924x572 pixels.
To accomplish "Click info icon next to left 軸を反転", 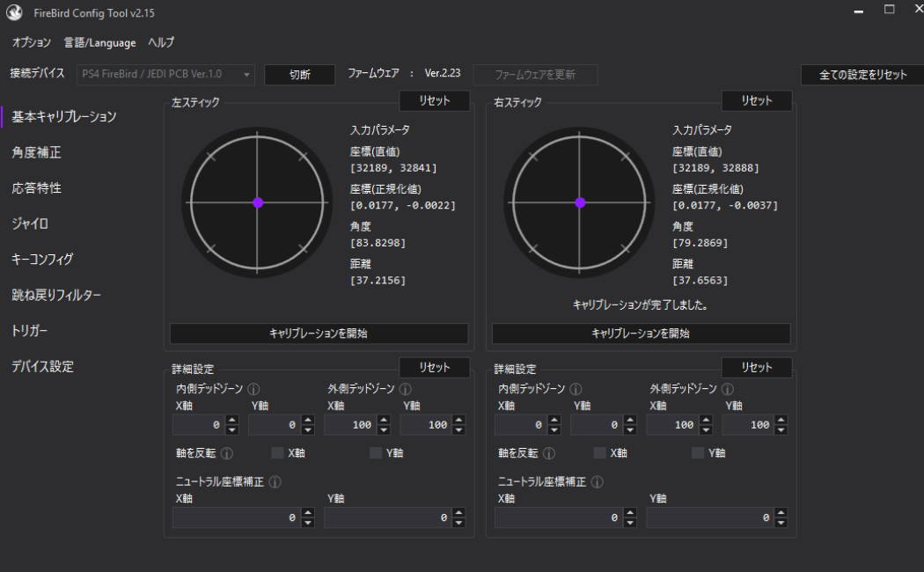I will 226,453.
